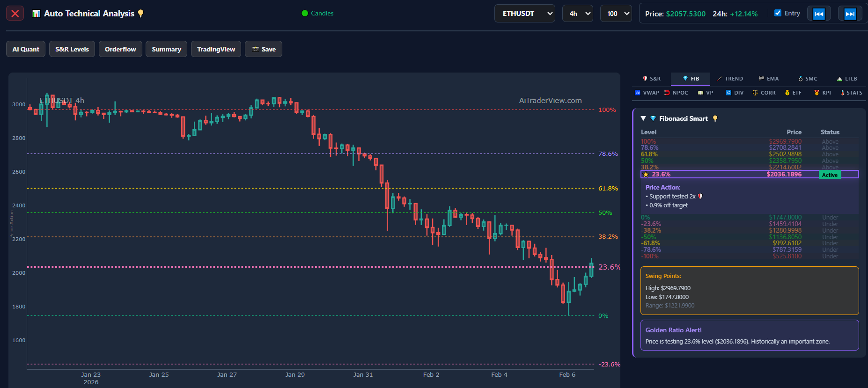Open the 100 candle count dropdown
The height and width of the screenshot is (388, 868).
(616, 14)
